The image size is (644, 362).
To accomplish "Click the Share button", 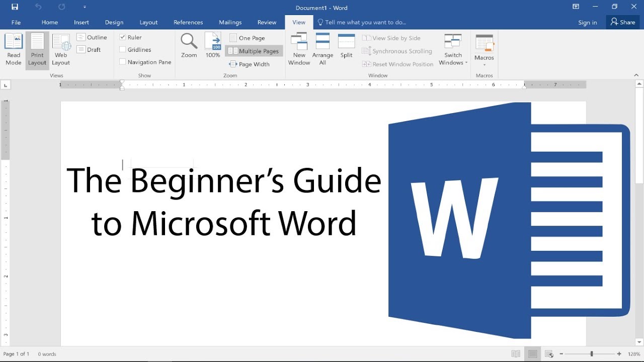I will [x=622, y=22].
